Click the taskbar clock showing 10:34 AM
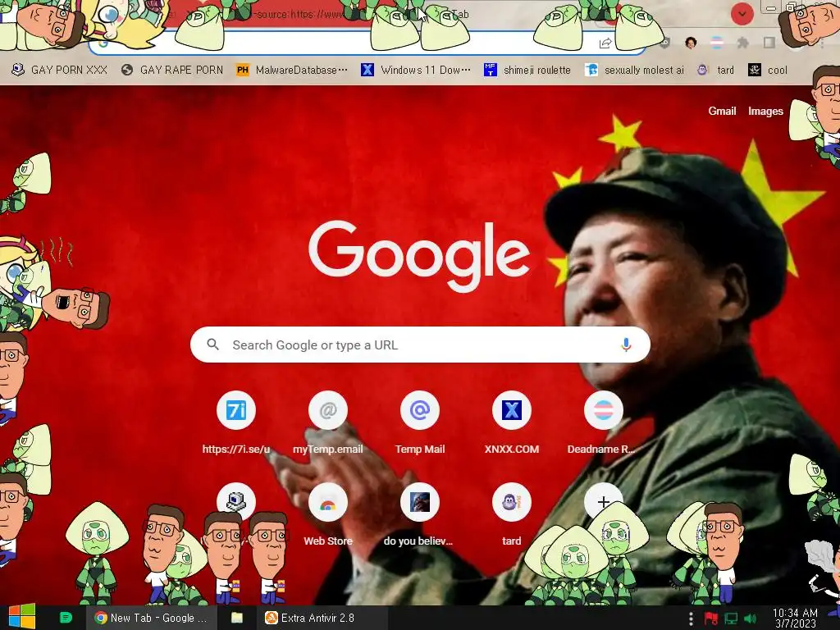This screenshot has width=840, height=630. tap(795, 618)
